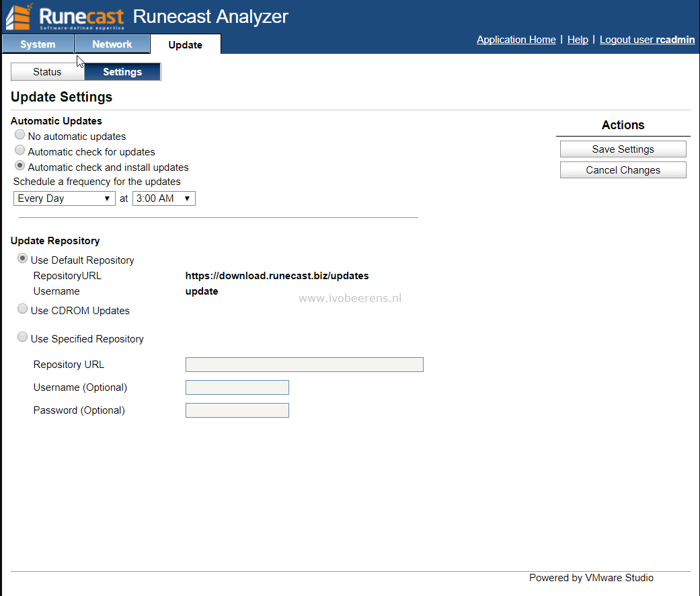Click the 'update' username value
The image size is (700, 596).
tap(202, 291)
